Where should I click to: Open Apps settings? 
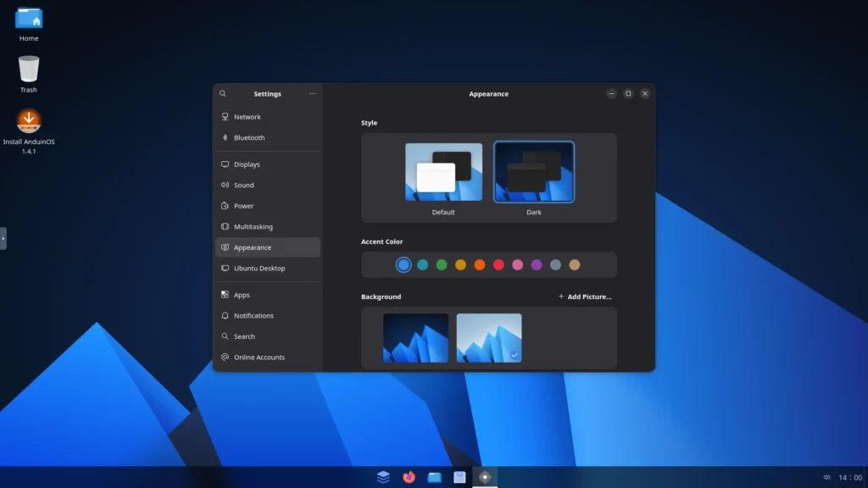pyautogui.click(x=267, y=295)
